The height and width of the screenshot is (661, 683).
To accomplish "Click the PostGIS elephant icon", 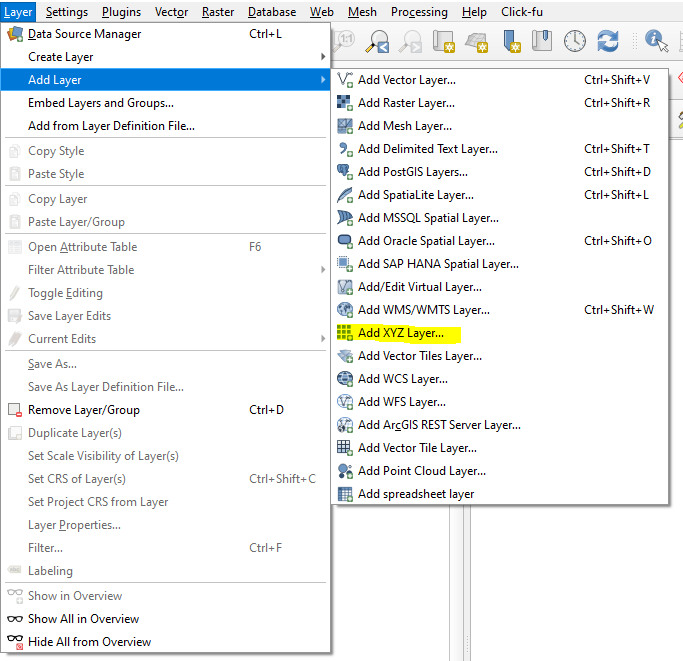I will click(x=345, y=172).
